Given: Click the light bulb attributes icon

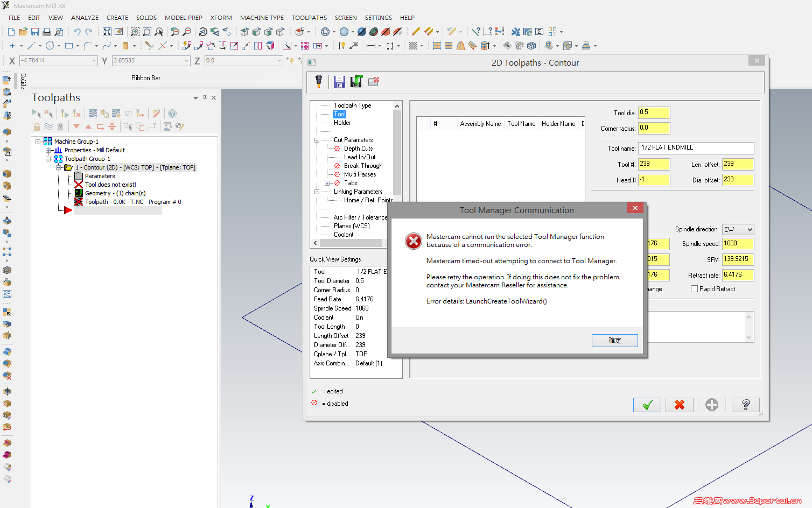Looking at the screenshot, I should tap(342, 46).
